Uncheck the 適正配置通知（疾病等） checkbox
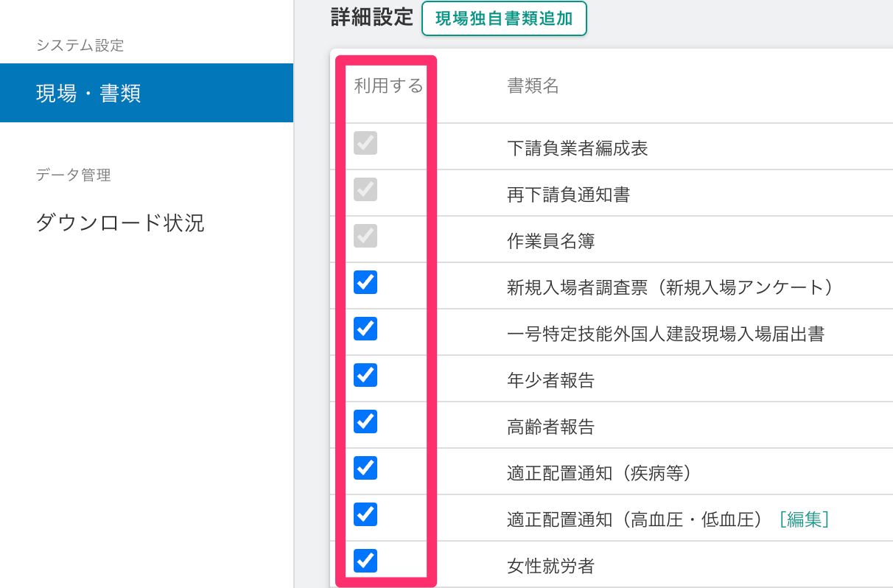 pyautogui.click(x=365, y=468)
